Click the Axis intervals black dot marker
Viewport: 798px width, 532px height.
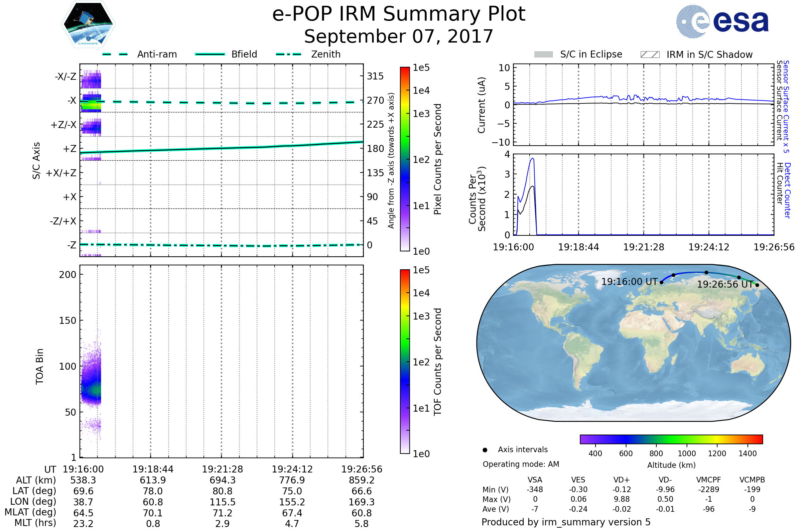point(485,450)
